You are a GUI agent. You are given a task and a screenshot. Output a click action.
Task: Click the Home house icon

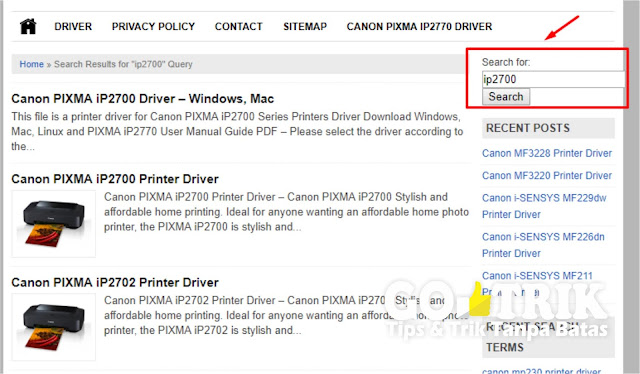click(28, 27)
